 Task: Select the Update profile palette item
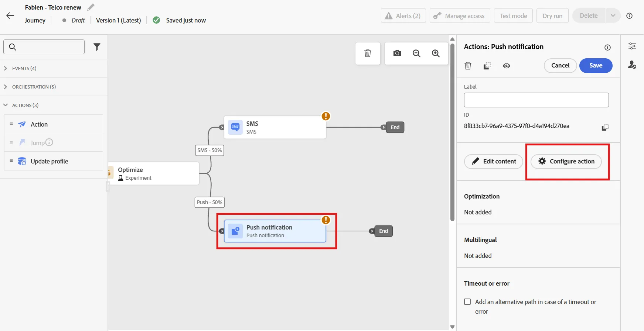tap(54, 161)
